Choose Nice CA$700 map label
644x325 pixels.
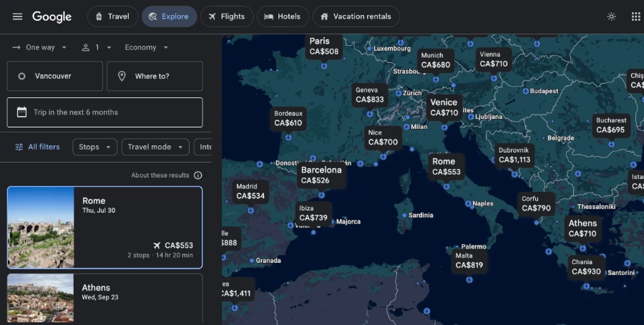pyautogui.click(x=383, y=137)
